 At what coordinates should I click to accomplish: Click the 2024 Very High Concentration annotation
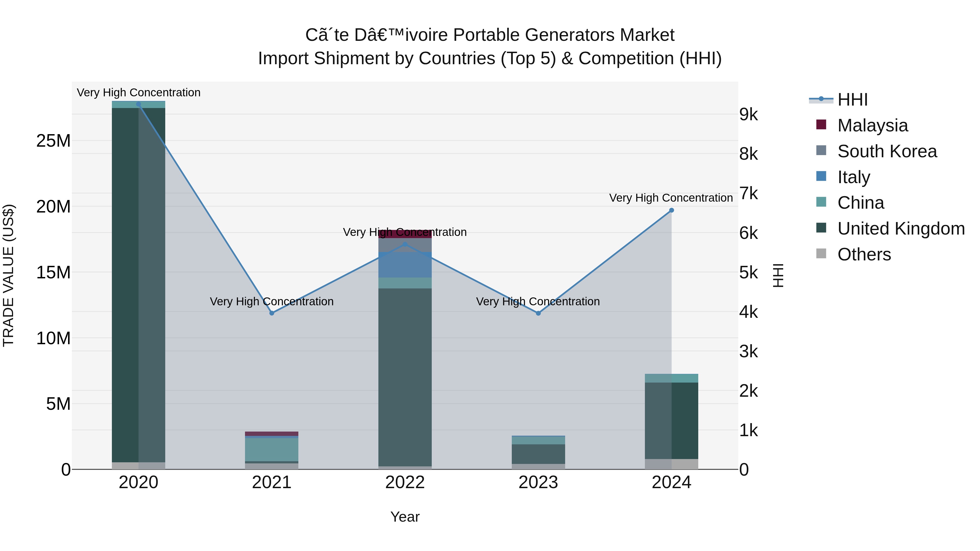pos(671,198)
